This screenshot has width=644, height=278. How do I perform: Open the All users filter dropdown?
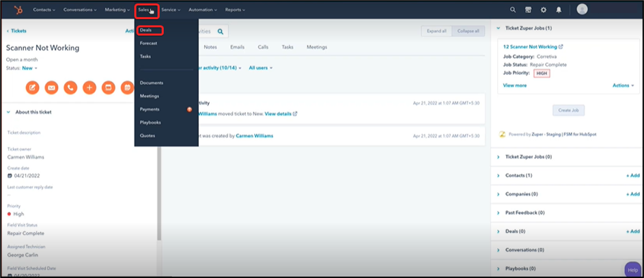pyautogui.click(x=260, y=68)
